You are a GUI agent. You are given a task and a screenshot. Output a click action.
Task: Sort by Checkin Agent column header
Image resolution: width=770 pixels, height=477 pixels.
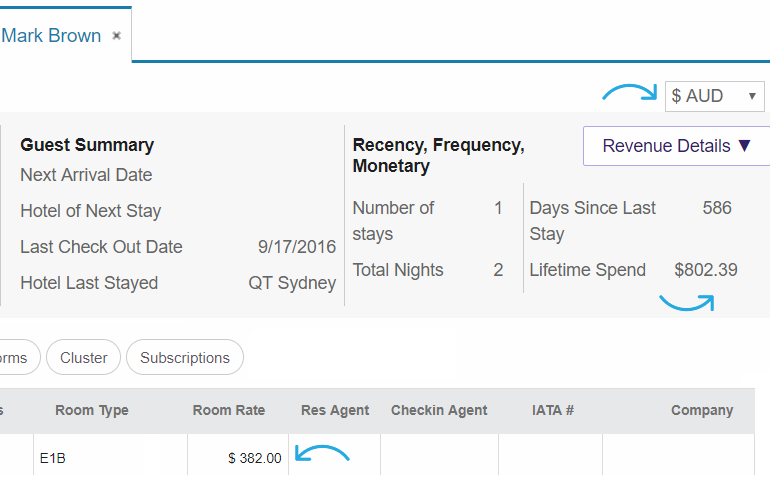(x=439, y=410)
